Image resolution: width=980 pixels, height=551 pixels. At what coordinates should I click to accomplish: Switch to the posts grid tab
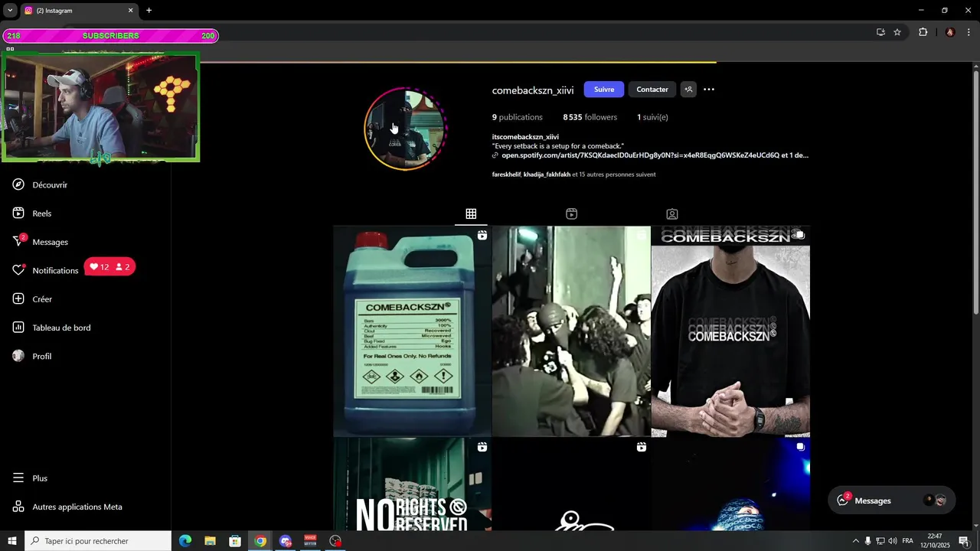(x=471, y=214)
